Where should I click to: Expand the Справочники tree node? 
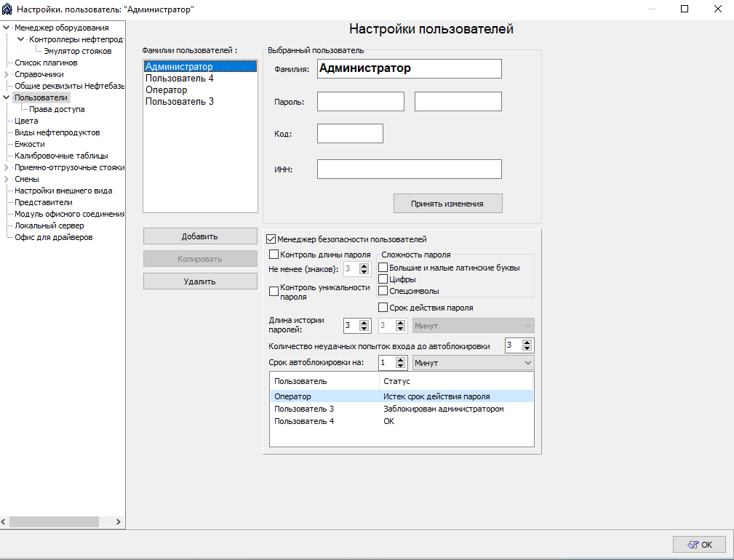[6, 74]
